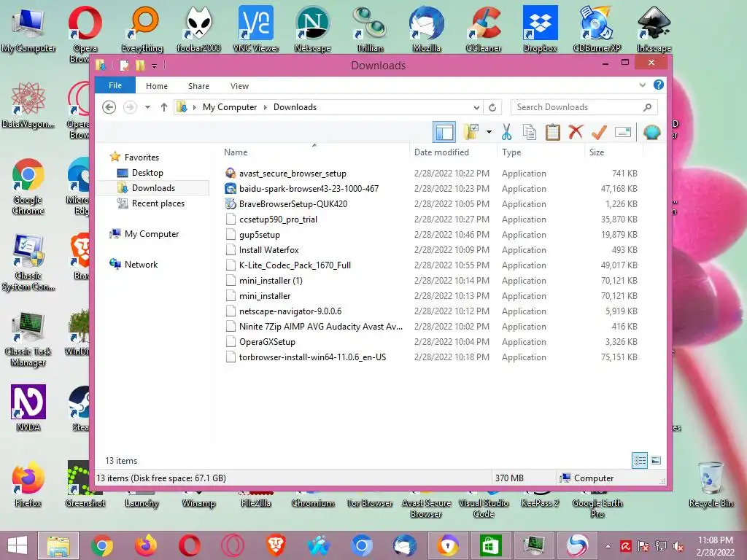Sort by the Type column header

[541, 152]
